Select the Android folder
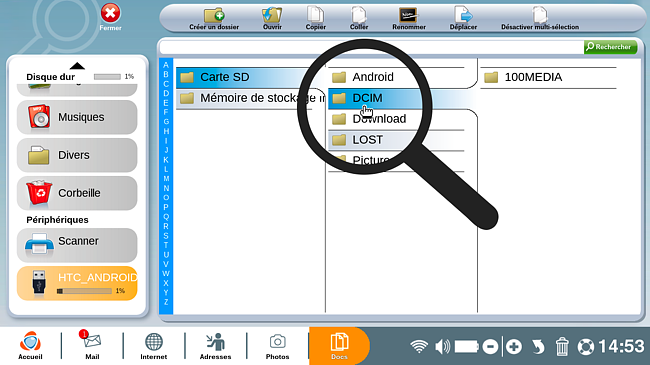Image resolution: width=650 pixels, height=365 pixels. click(x=396, y=77)
